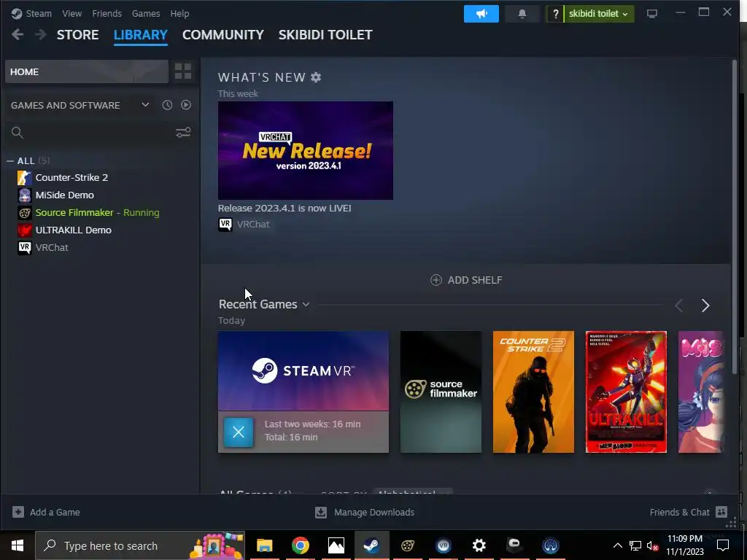Open the Help menu
747x560 pixels.
click(x=179, y=13)
